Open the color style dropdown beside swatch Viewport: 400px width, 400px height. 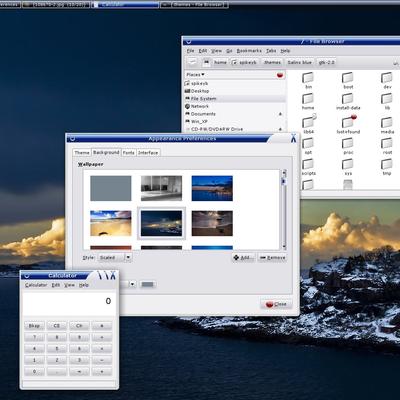pyautogui.click(x=132, y=284)
